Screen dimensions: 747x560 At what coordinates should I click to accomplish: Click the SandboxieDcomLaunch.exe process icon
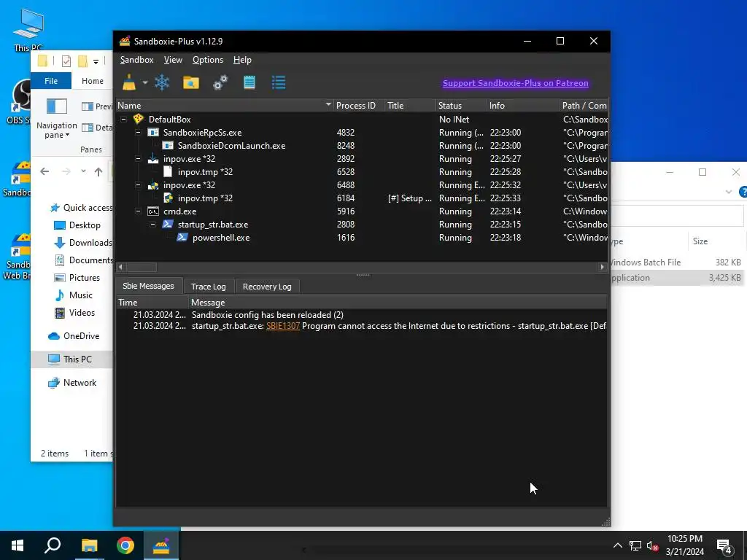click(x=168, y=145)
